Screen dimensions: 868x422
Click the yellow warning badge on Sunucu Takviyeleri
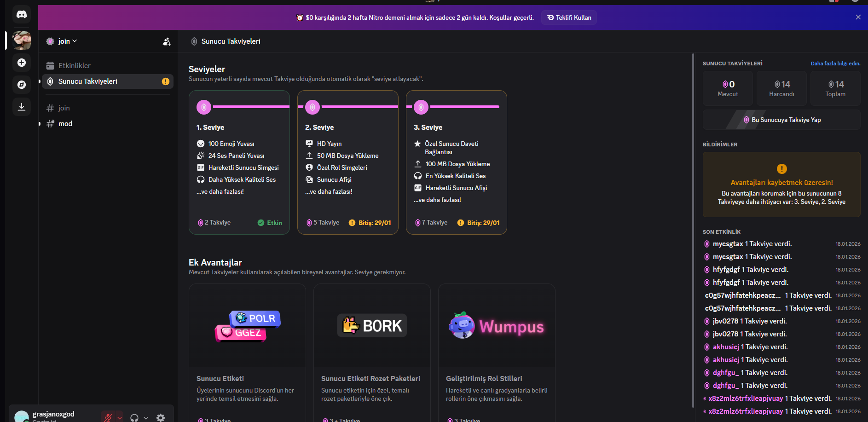click(166, 81)
